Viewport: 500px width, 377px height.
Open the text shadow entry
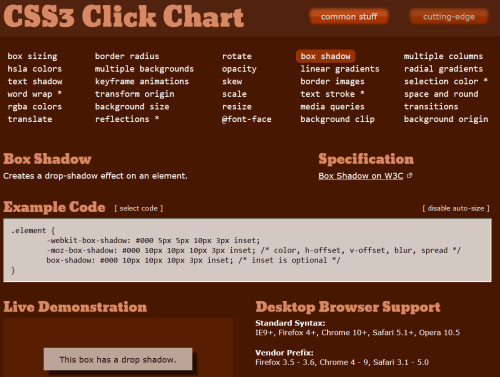35,81
